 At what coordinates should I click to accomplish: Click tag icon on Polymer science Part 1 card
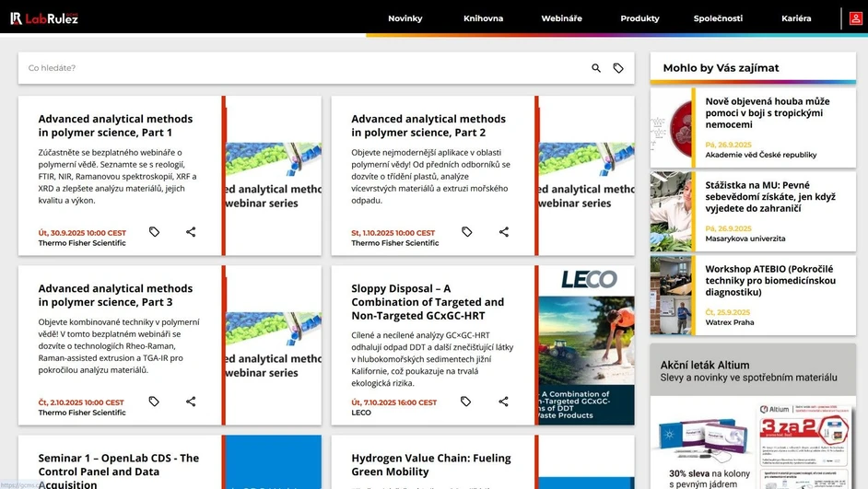pyautogui.click(x=154, y=232)
